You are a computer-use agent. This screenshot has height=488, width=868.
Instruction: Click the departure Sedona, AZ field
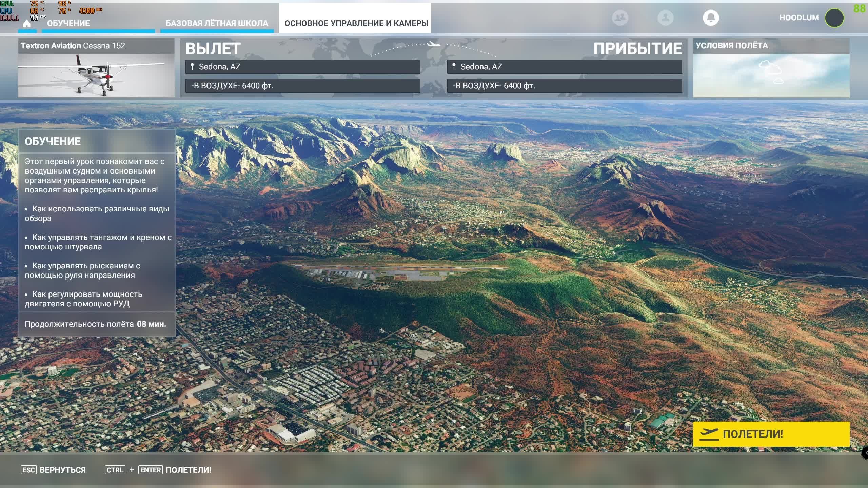coord(302,67)
